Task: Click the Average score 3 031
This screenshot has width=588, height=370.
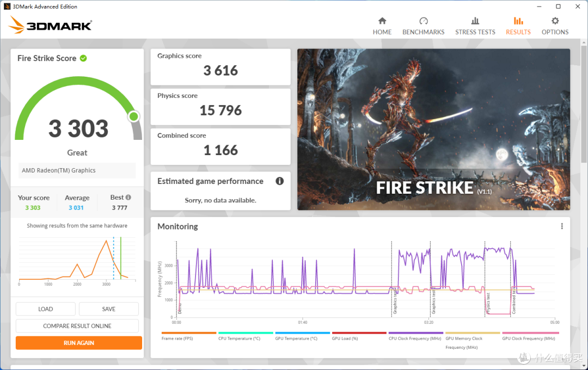Action: click(76, 208)
